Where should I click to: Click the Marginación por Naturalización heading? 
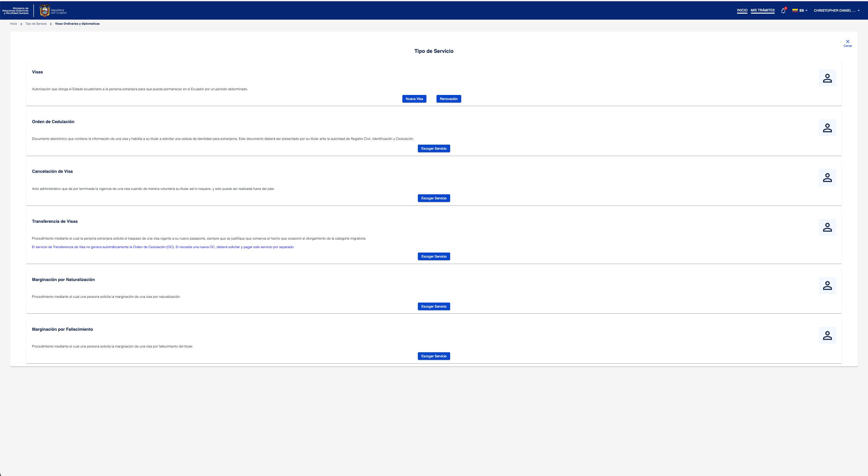pos(63,280)
